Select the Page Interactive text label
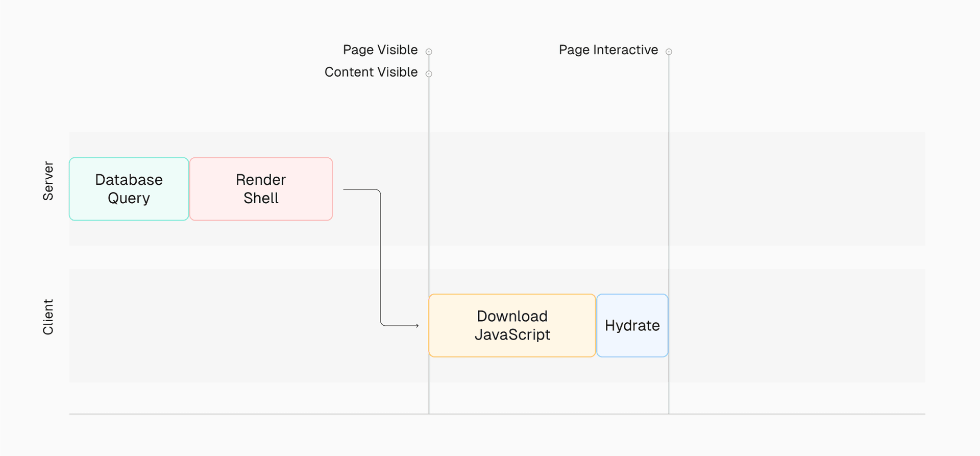 pyautogui.click(x=608, y=50)
